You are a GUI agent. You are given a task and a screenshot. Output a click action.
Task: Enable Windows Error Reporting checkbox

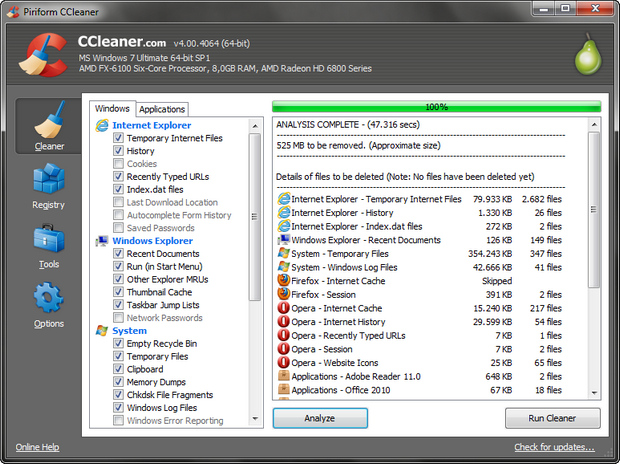(118, 420)
